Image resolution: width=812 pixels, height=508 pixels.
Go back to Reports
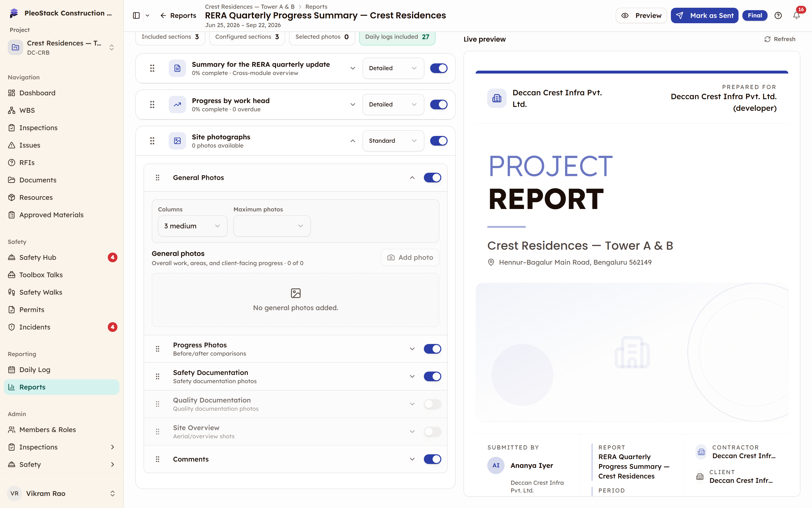click(x=178, y=15)
